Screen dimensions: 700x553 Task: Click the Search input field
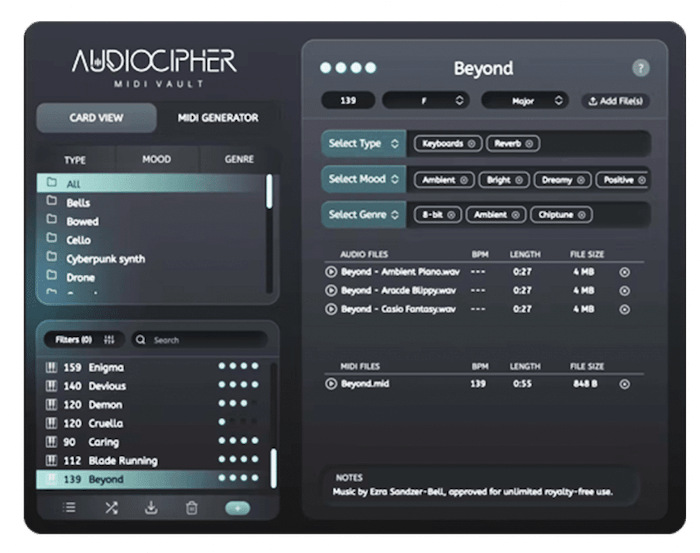click(205, 340)
